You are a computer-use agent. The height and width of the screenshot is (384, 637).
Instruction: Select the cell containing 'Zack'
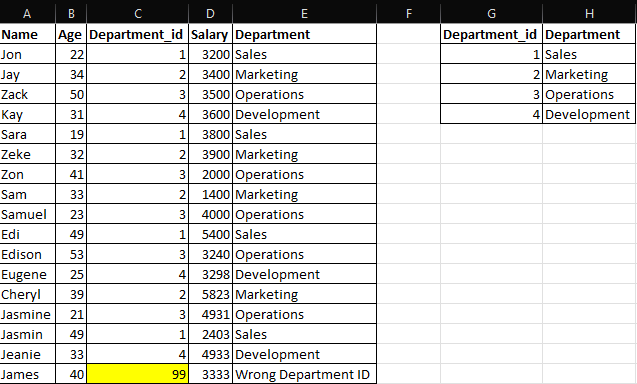coord(28,94)
